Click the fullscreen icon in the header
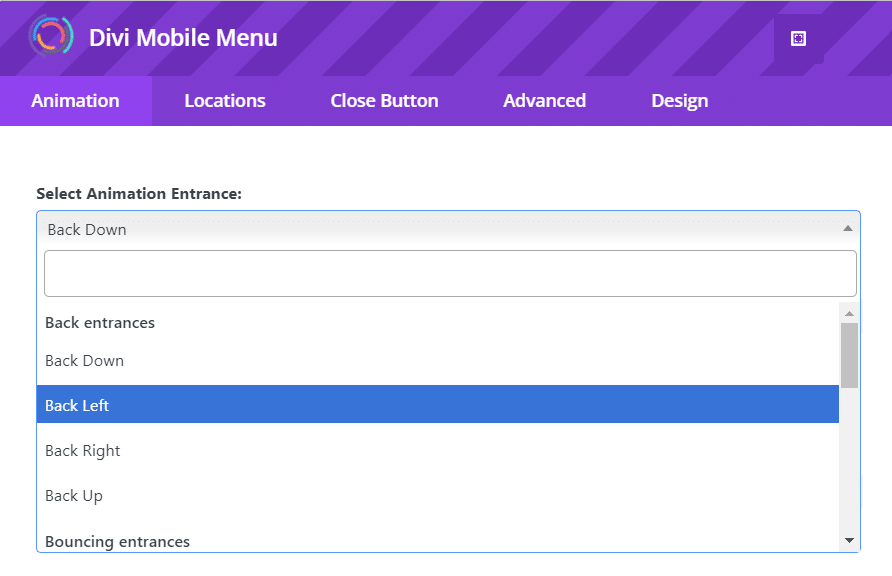Image resolution: width=892 pixels, height=576 pixels. pyautogui.click(x=798, y=37)
